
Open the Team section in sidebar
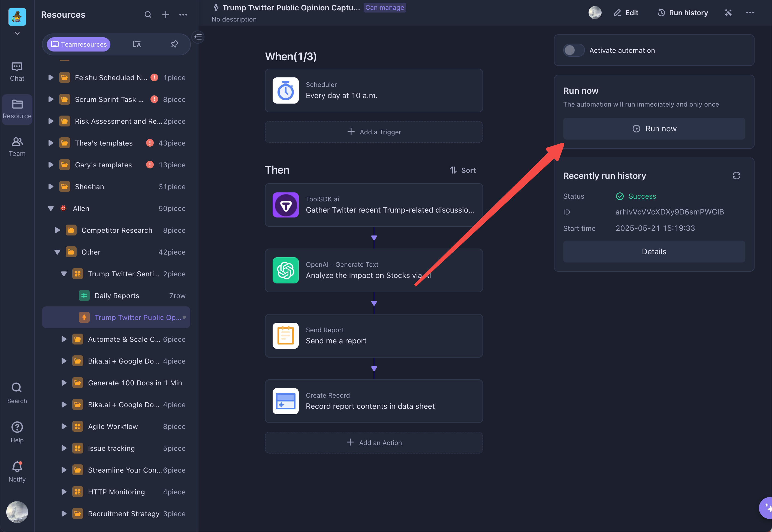[17, 147]
